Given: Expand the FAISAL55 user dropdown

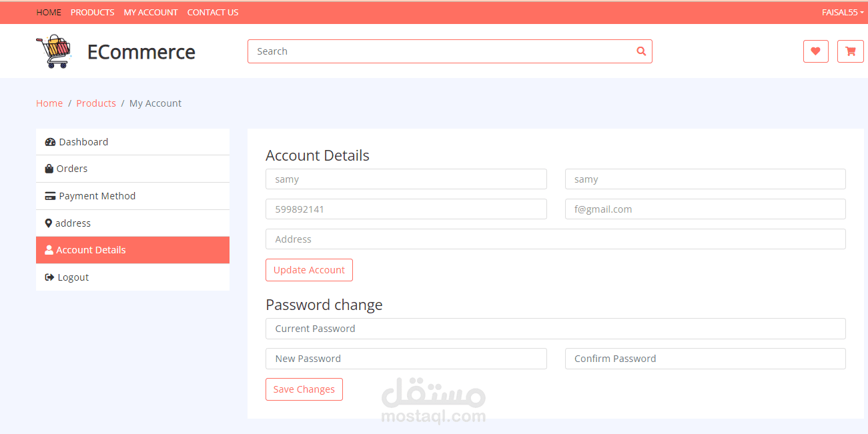Looking at the screenshot, I should point(843,12).
